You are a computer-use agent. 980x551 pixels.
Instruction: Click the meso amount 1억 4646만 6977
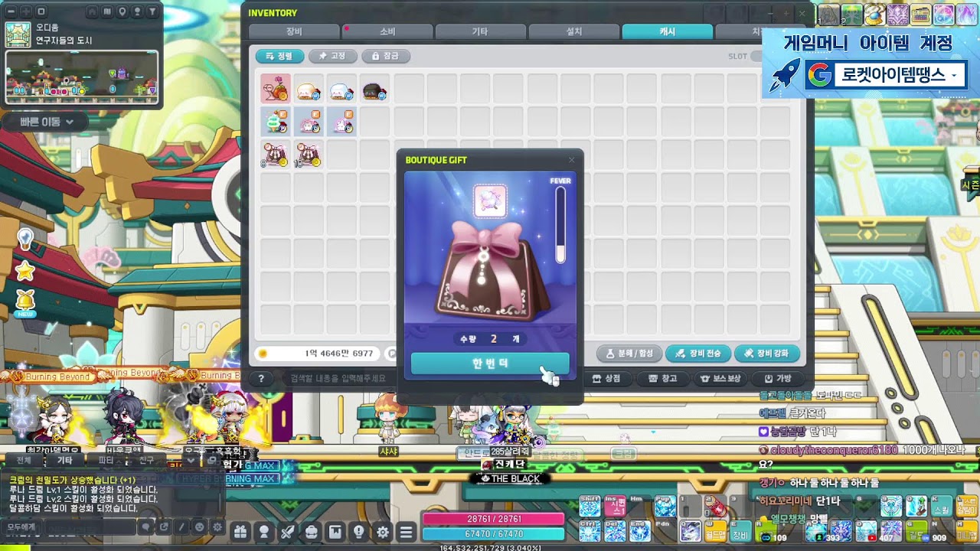click(339, 354)
